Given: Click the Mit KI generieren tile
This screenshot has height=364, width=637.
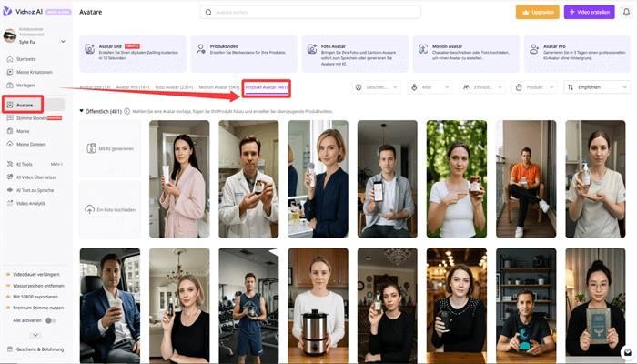Looking at the screenshot, I should 110,148.
